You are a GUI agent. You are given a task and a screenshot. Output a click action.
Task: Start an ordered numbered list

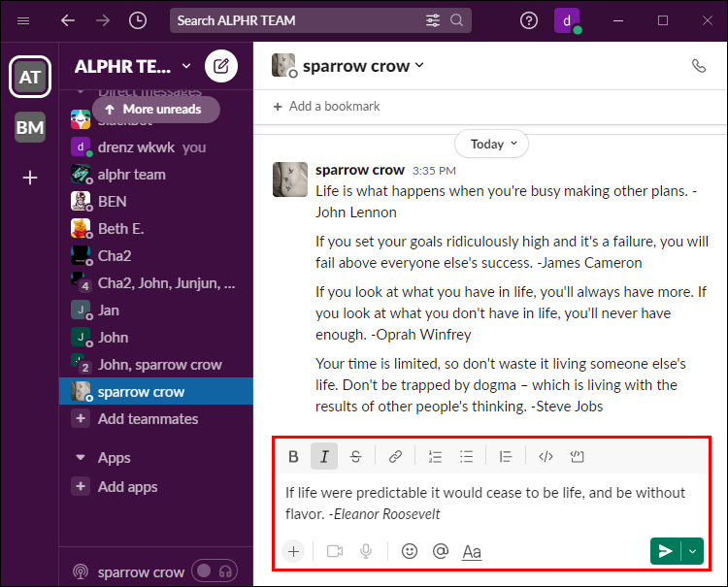pos(435,457)
